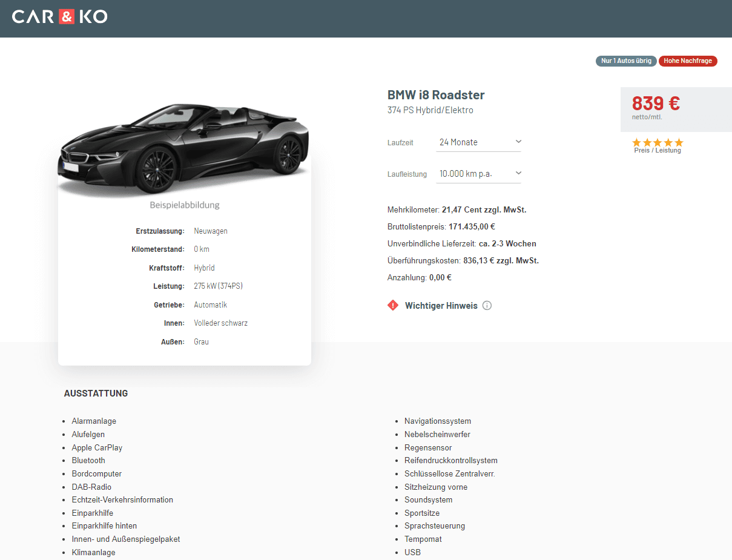
Task: Click the Getriebe value Automatik
Action: (210, 305)
